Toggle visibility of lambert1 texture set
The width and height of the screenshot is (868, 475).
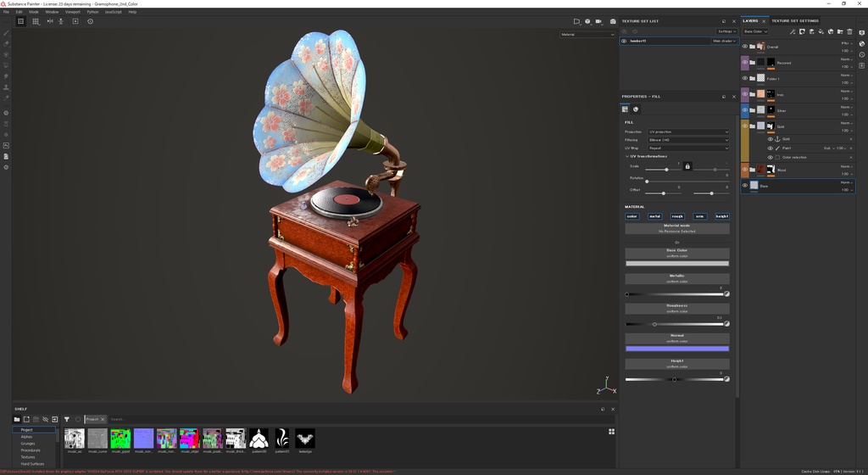[x=624, y=41]
